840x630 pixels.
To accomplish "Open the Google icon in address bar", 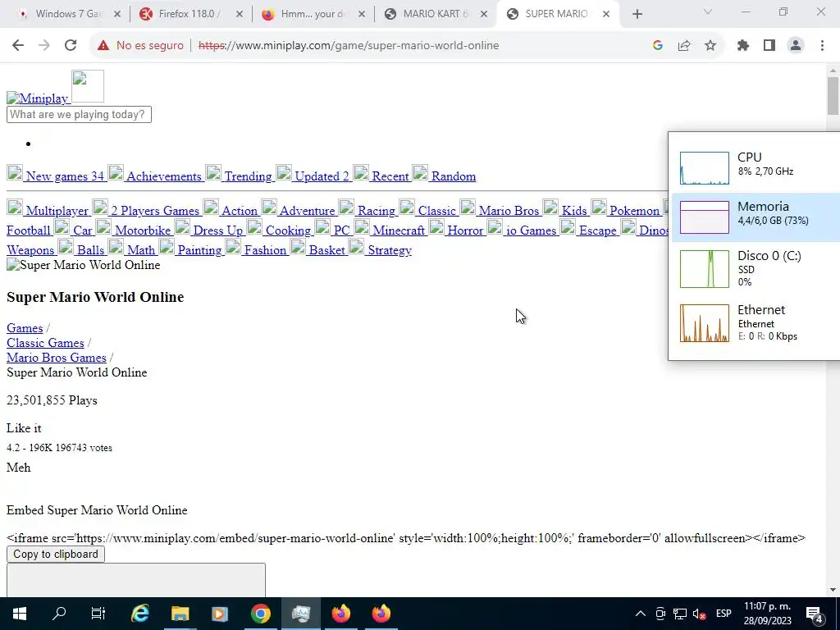I will click(658, 46).
